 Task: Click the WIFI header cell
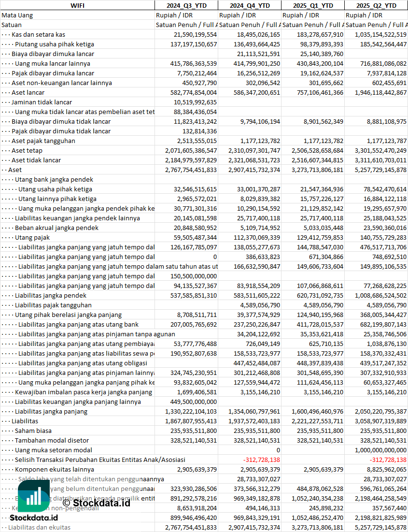tap(77, 5)
